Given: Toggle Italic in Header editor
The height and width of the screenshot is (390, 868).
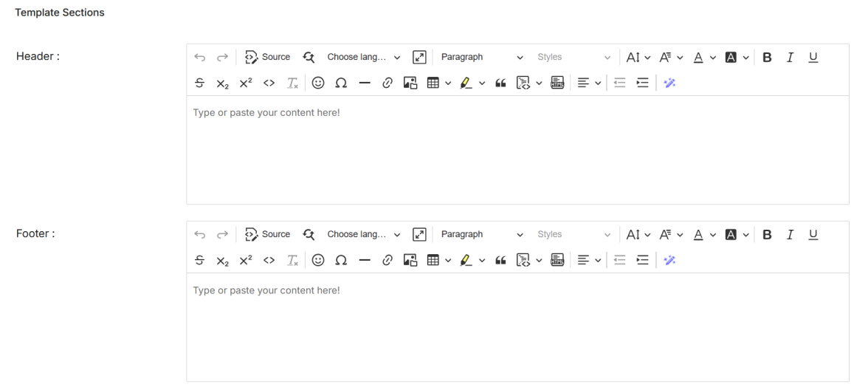Looking at the screenshot, I should 790,57.
